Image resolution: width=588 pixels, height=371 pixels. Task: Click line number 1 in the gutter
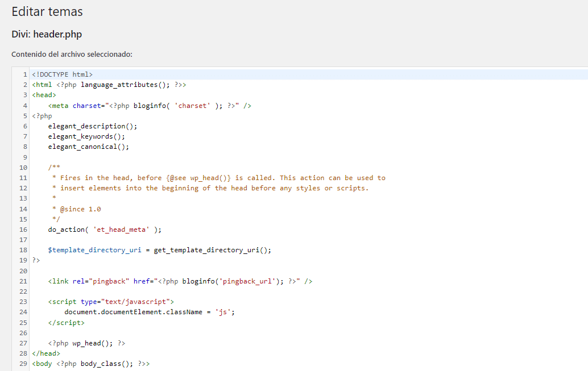[x=25, y=74]
